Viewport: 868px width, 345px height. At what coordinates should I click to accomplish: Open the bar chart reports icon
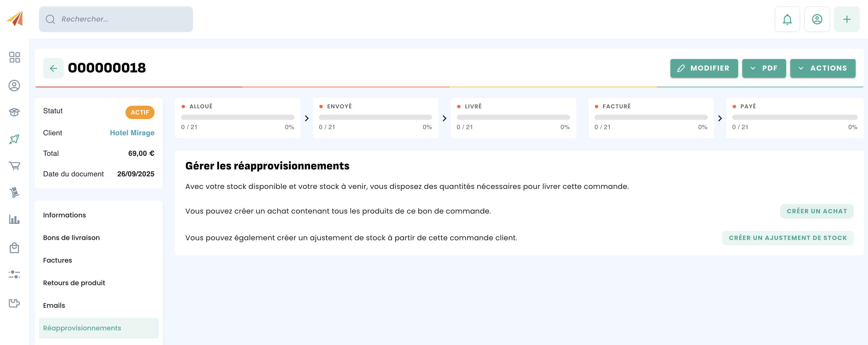(14, 219)
